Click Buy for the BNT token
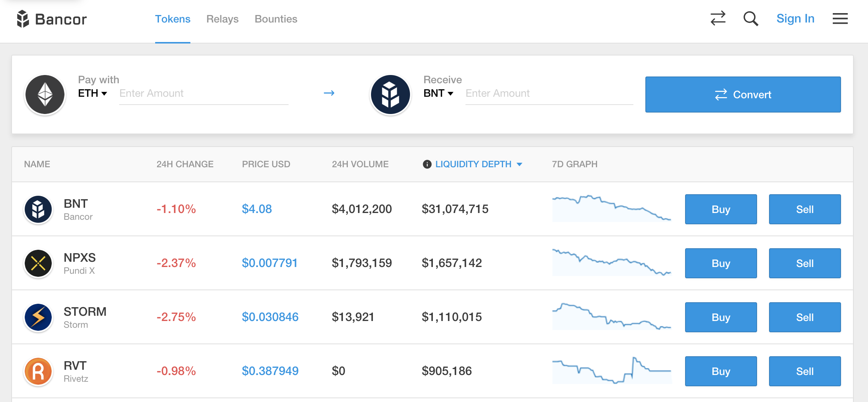Screen dimensions: 868x402 pos(720,209)
